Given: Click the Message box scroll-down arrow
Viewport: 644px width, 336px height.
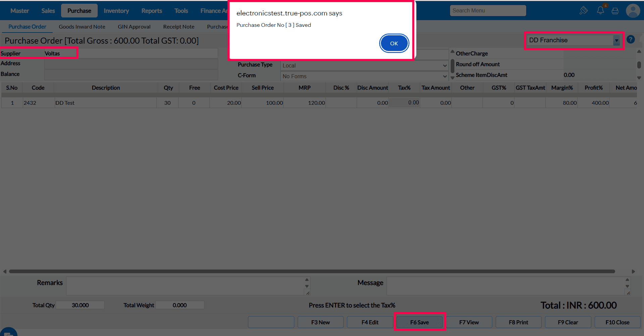Looking at the screenshot, I should (627, 286).
